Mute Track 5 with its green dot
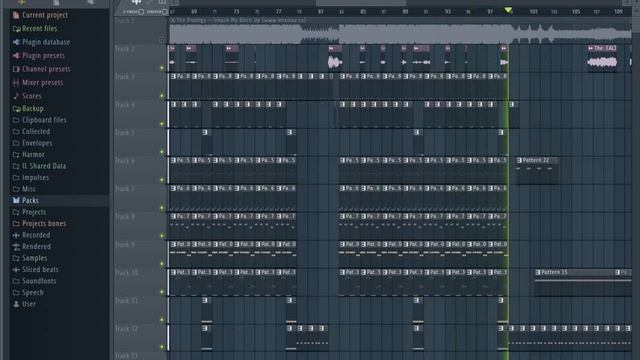 tap(162, 152)
